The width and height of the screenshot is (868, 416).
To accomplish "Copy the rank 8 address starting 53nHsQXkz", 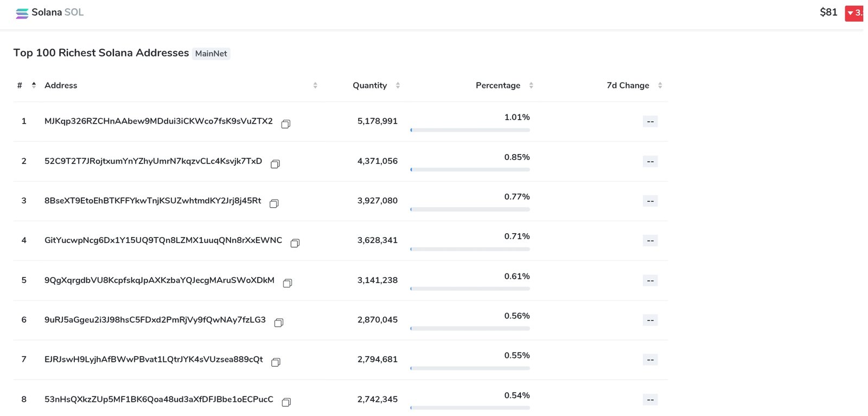I will point(286,402).
